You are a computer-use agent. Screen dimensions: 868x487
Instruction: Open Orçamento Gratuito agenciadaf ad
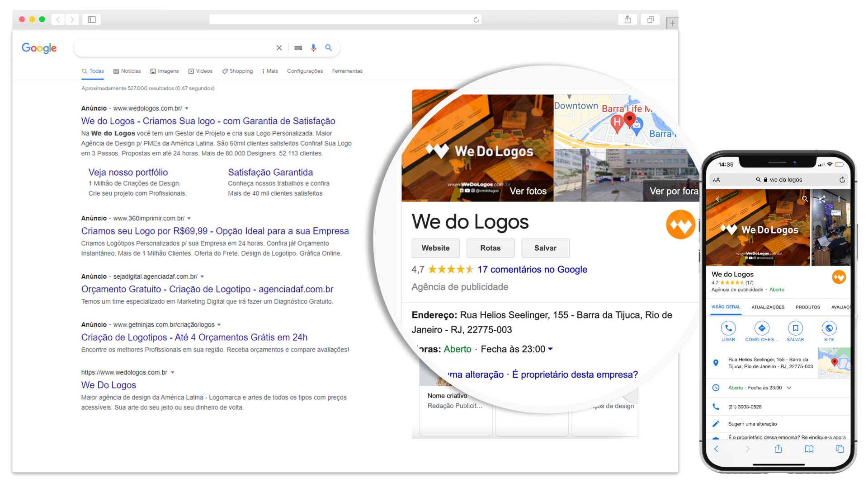tap(208, 289)
